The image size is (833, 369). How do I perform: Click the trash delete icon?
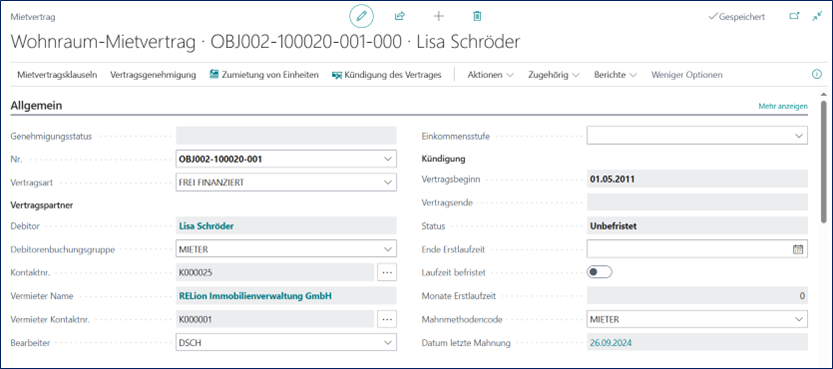coord(477,16)
